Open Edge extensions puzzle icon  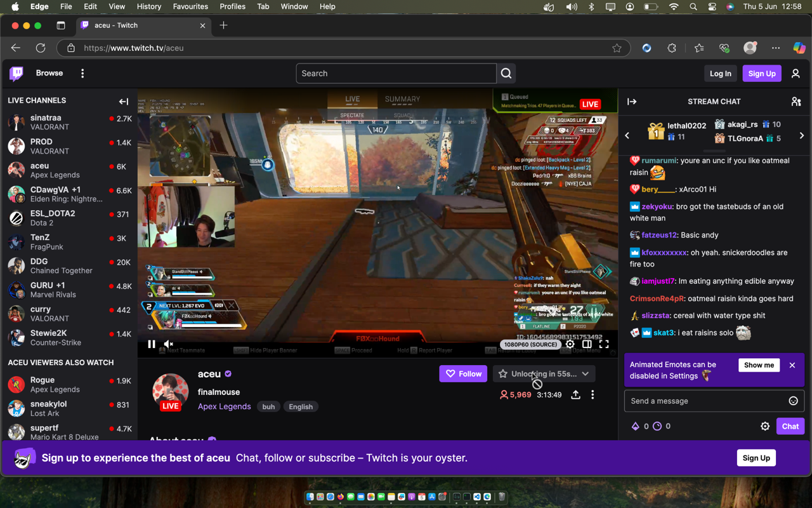pyautogui.click(x=672, y=48)
